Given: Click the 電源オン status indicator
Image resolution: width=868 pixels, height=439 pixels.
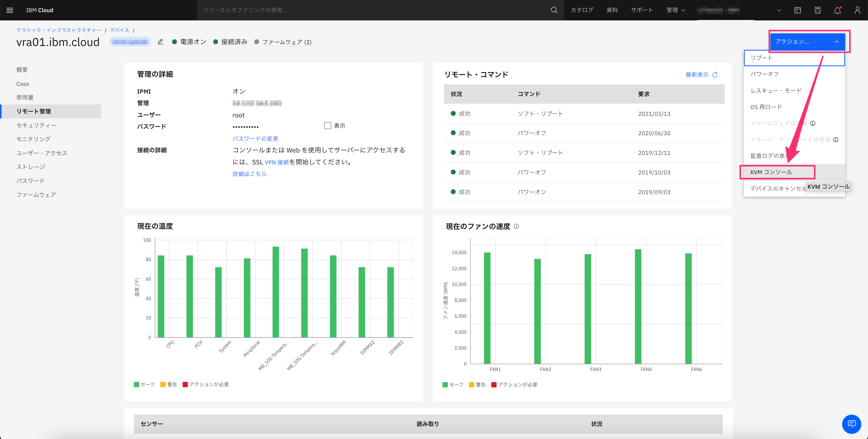Looking at the screenshot, I should coord(189,42).
